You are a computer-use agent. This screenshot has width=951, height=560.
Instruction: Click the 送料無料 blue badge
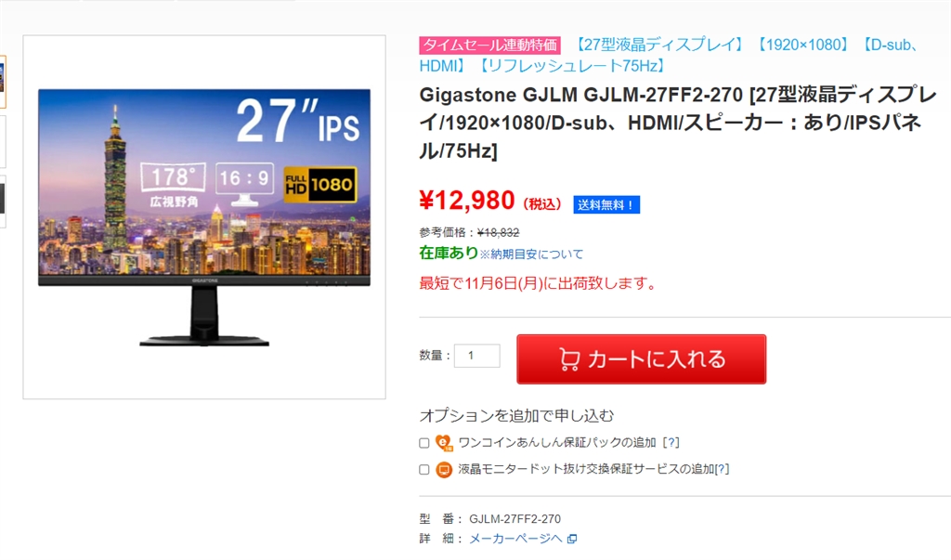[606, 205]
